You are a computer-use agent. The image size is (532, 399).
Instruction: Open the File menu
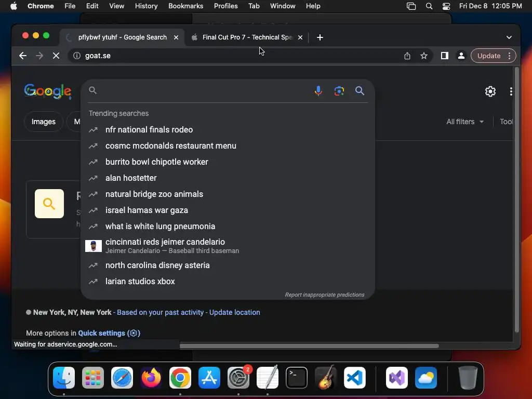(x=70, y=6)
